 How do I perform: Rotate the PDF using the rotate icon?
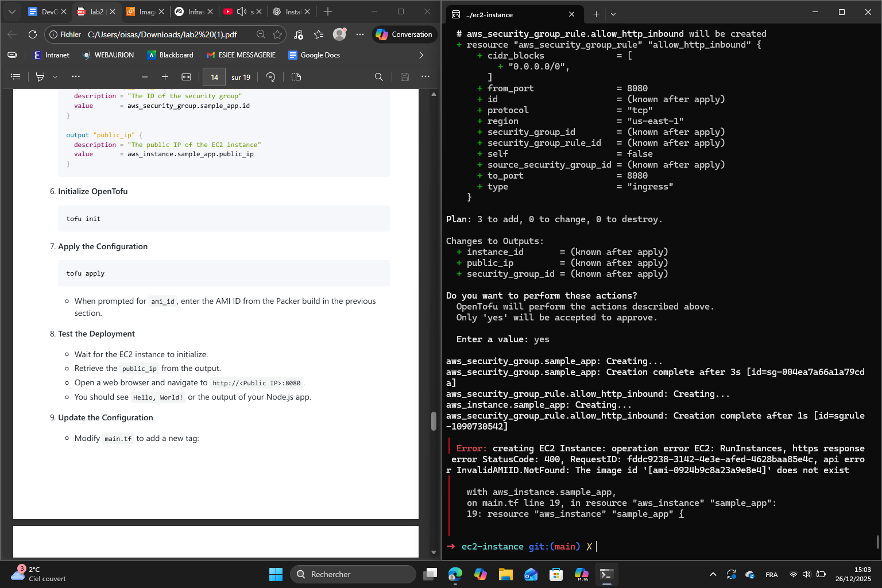(x=270, y=77)
